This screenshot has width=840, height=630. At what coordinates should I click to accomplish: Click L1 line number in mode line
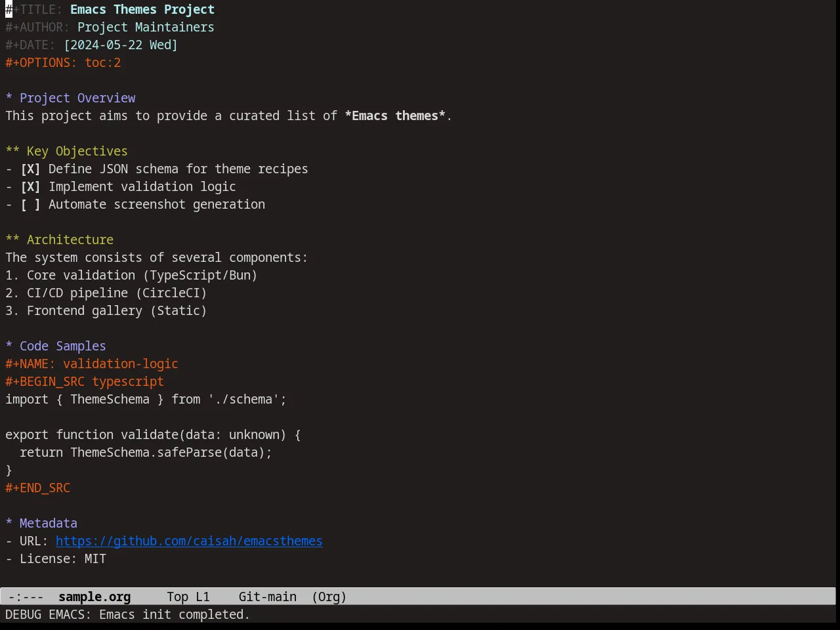203,597
